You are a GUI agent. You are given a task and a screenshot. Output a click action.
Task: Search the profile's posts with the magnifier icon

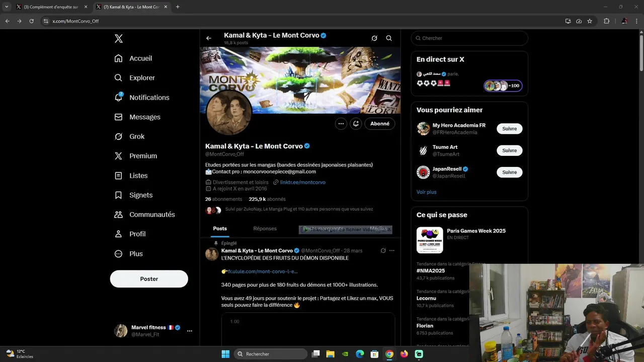[x=389, y=38]
